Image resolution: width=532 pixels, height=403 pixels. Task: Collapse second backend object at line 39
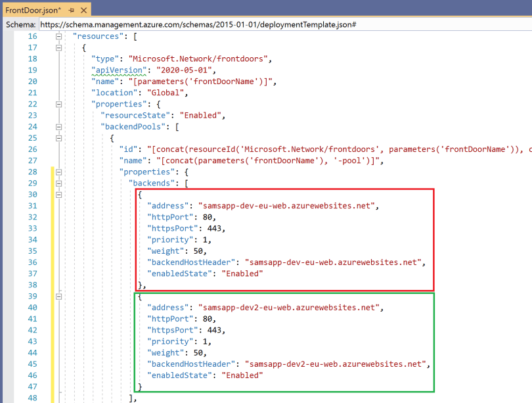(x=58, y=296)
